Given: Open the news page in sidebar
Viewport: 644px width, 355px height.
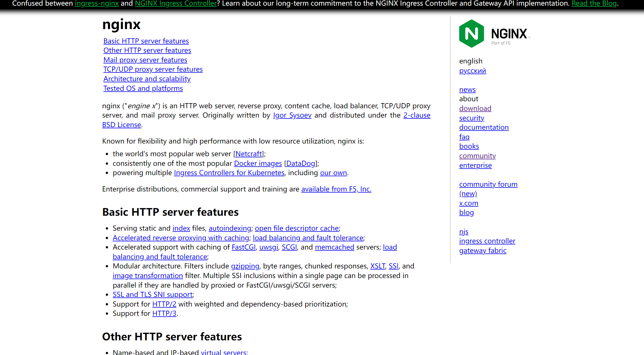Looking at the screenshot, I should (x=467, y=89).
